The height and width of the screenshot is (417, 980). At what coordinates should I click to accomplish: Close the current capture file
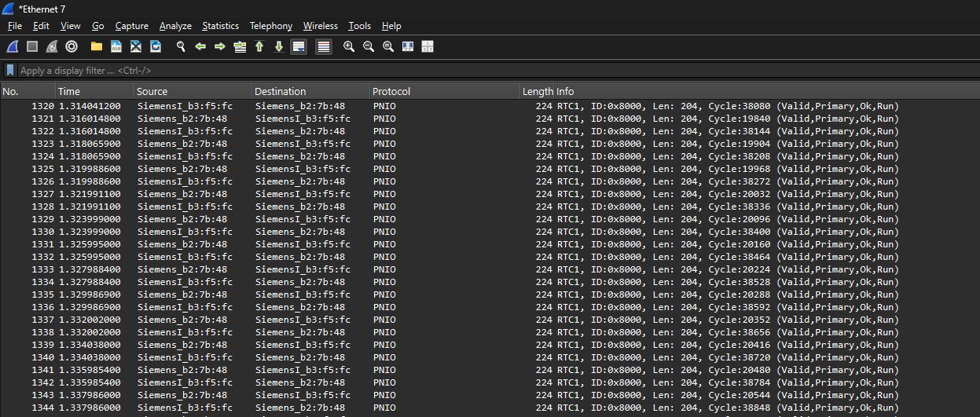tap(136, 46)
